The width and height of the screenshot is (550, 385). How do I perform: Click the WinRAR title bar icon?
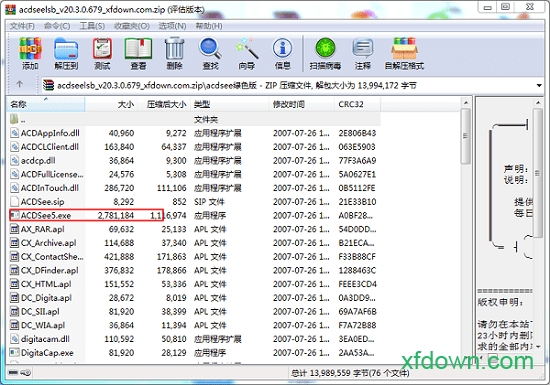11,9
